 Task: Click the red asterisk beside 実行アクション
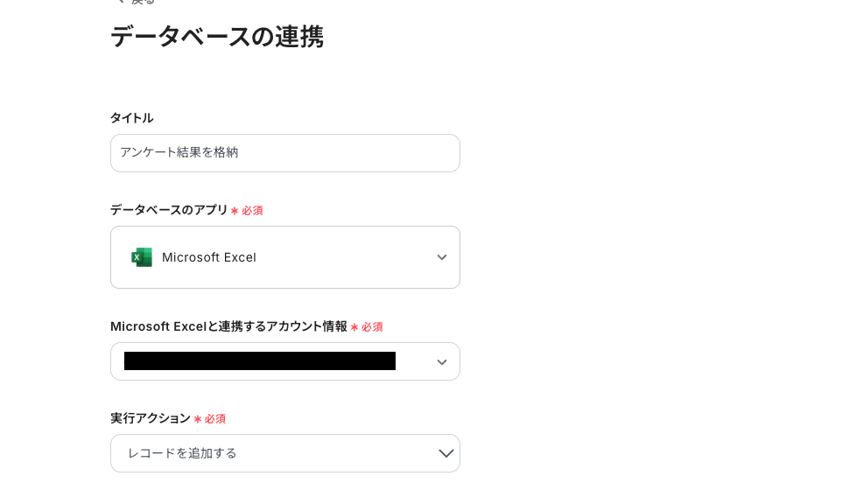click(197, 419)
